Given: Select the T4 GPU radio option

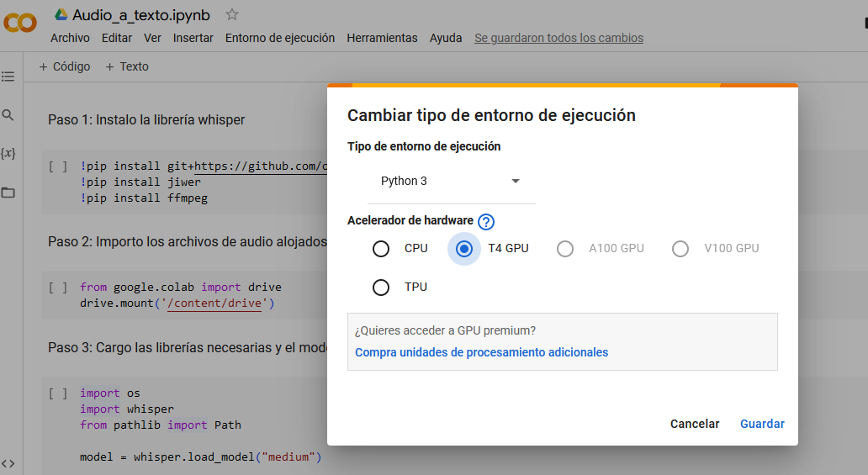Looking at the screenshot, I should (x=463, y=249).
